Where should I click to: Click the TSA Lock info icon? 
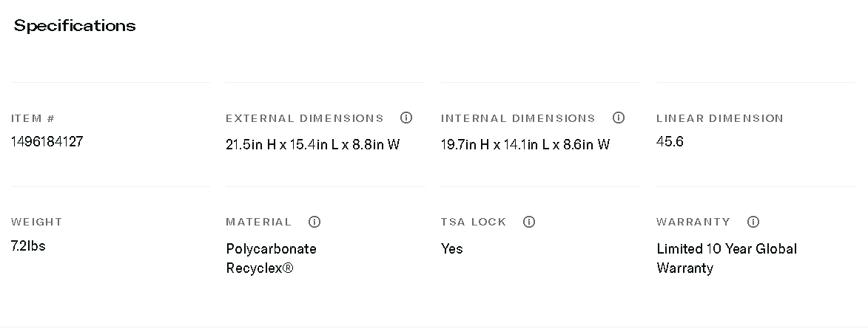click(x=529, y=222)
